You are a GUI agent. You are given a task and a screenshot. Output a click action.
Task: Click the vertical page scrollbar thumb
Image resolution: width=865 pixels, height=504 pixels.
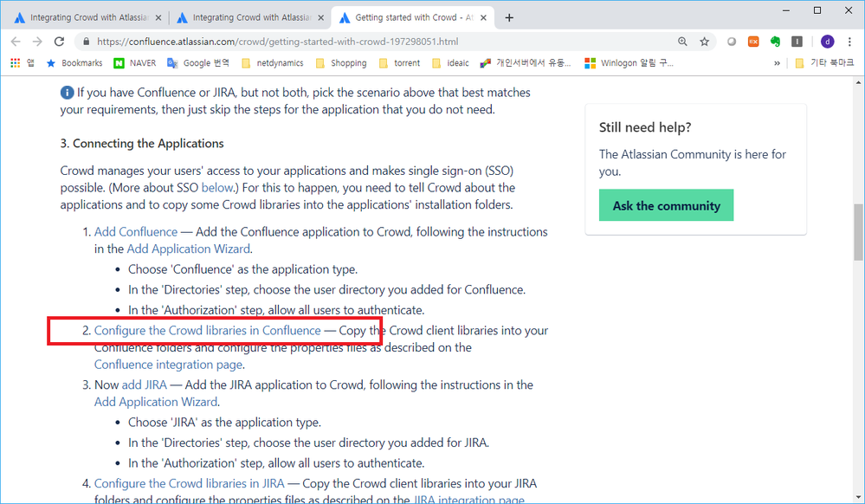858,232
